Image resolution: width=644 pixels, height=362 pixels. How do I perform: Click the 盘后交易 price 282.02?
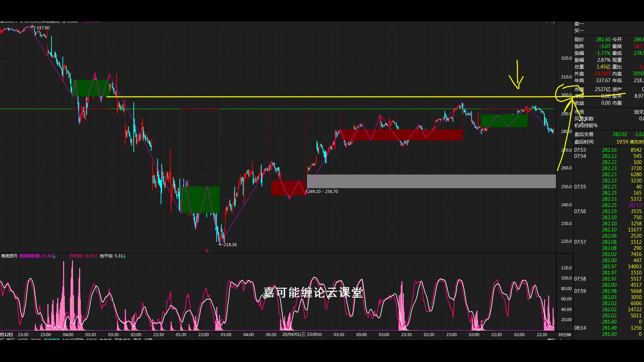point(620,134)
